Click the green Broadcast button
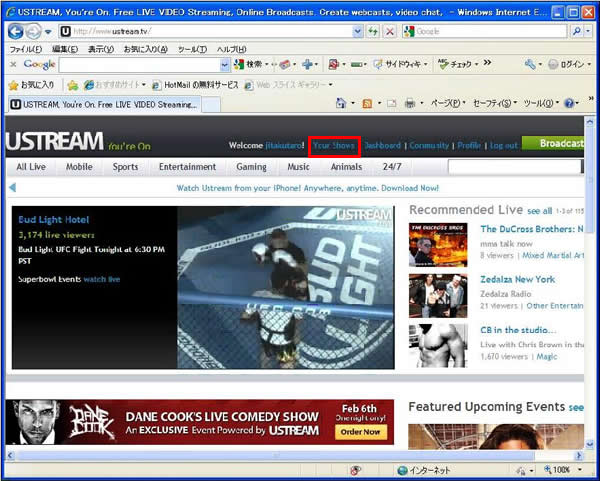The height and width of the screenshot is (481, 600). coord(553,143)
